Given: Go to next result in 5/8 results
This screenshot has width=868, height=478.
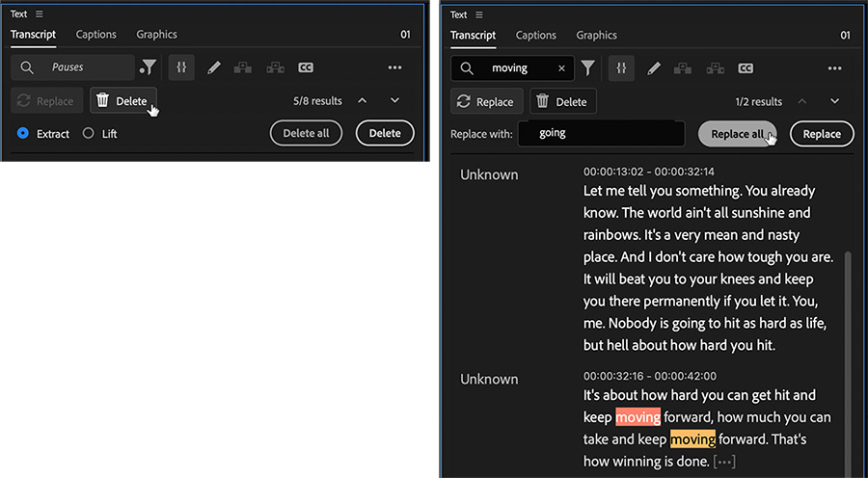Looking at the screenshot, I should 394,100.
